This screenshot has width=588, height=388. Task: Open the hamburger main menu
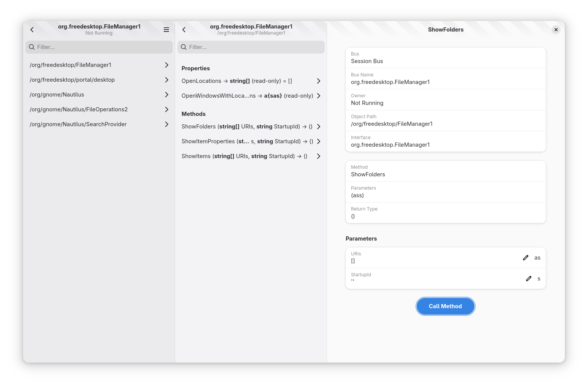coord(166,30)
